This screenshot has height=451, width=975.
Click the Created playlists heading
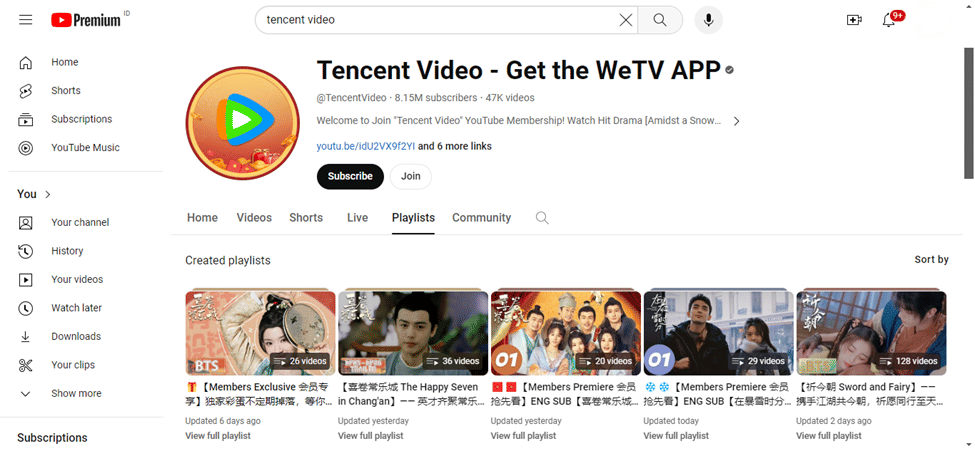point(228,261)
